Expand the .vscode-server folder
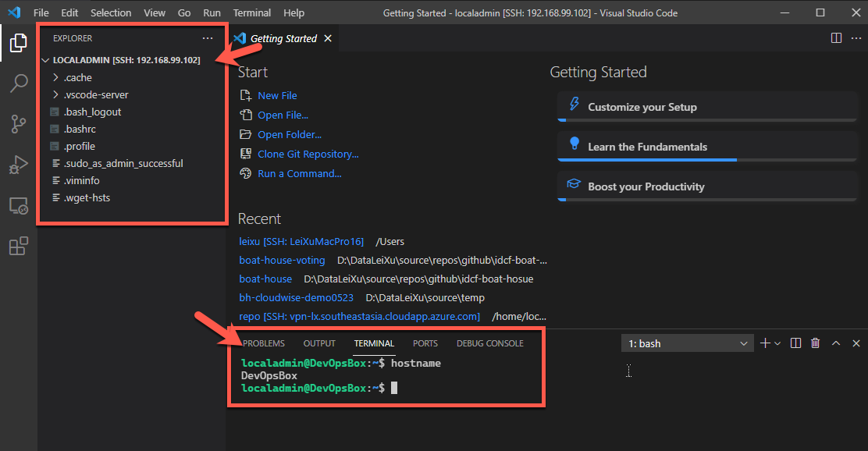The width and height of the screenshot is (868, 451). coord(55,94)
